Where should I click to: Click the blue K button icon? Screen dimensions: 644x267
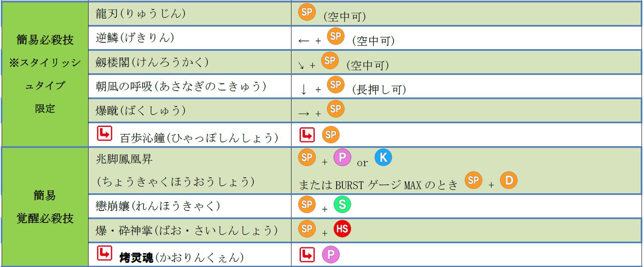383,157
